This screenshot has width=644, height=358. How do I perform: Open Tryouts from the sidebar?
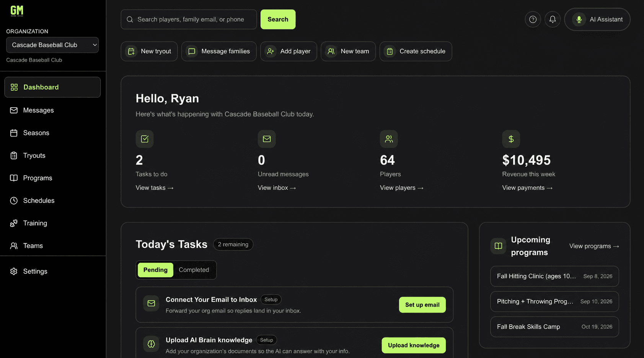(52, 155)
